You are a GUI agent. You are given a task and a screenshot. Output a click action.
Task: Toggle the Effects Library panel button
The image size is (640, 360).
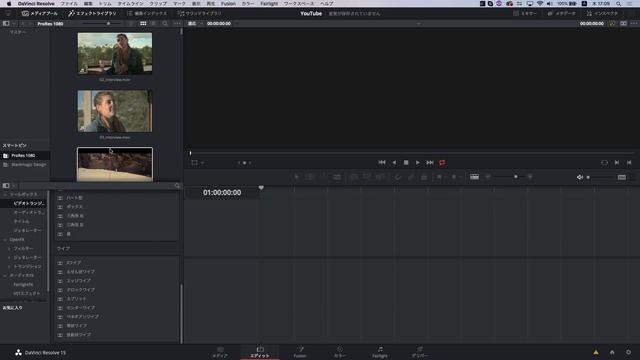(92, 13)
